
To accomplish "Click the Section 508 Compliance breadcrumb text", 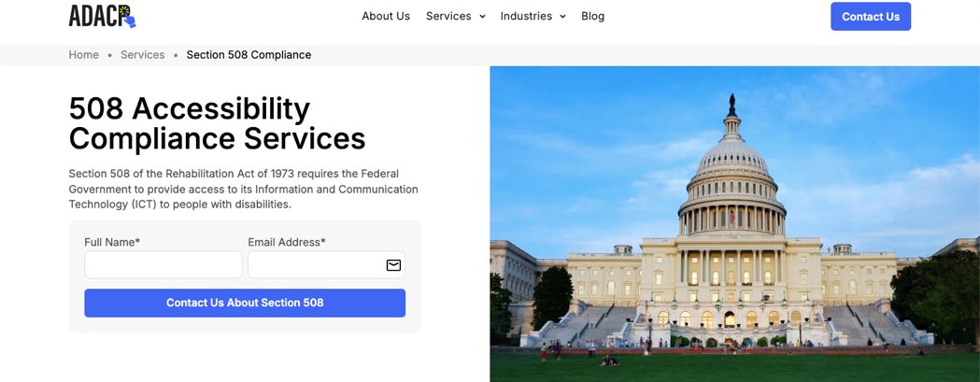I will [249, 55].
